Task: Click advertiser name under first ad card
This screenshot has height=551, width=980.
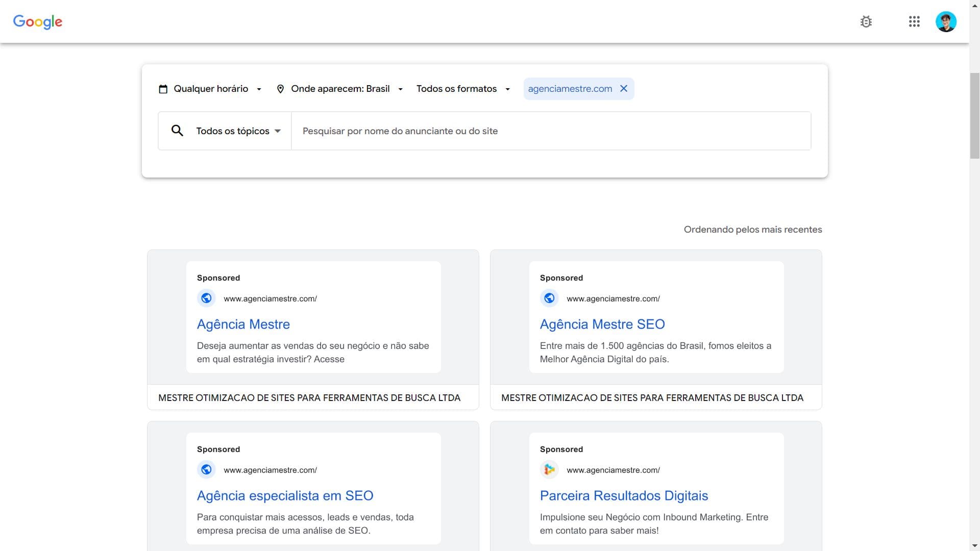Action: point(309,398)
